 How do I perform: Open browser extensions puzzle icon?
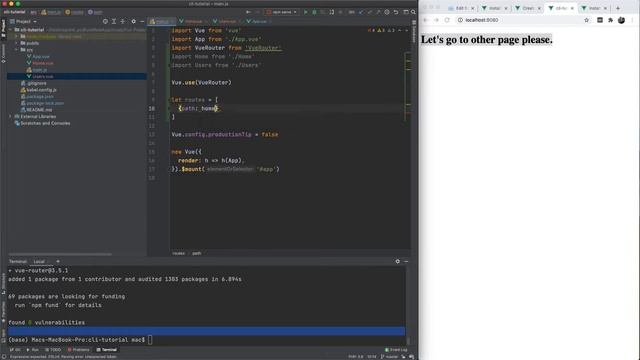[611, 20]
